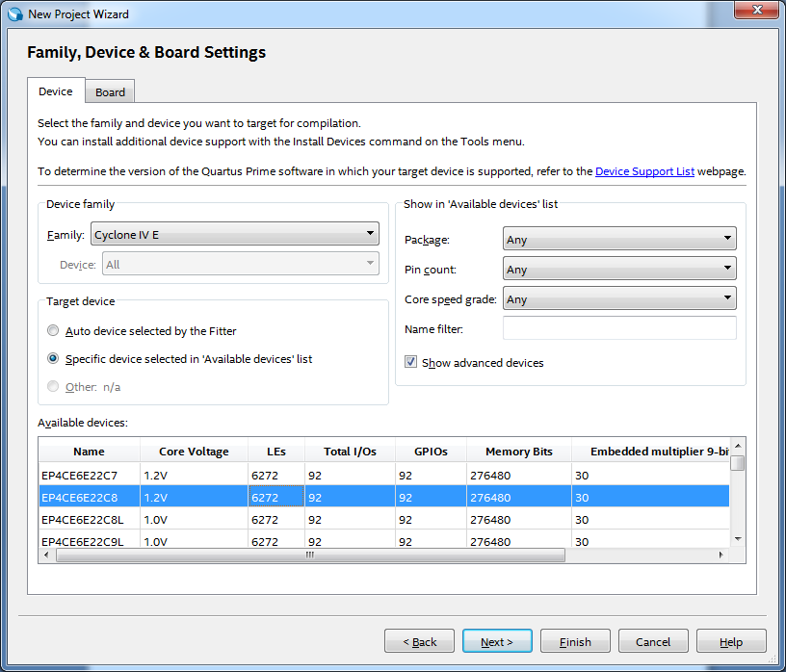Click the device list scroll down arrow

pos(738,540)
